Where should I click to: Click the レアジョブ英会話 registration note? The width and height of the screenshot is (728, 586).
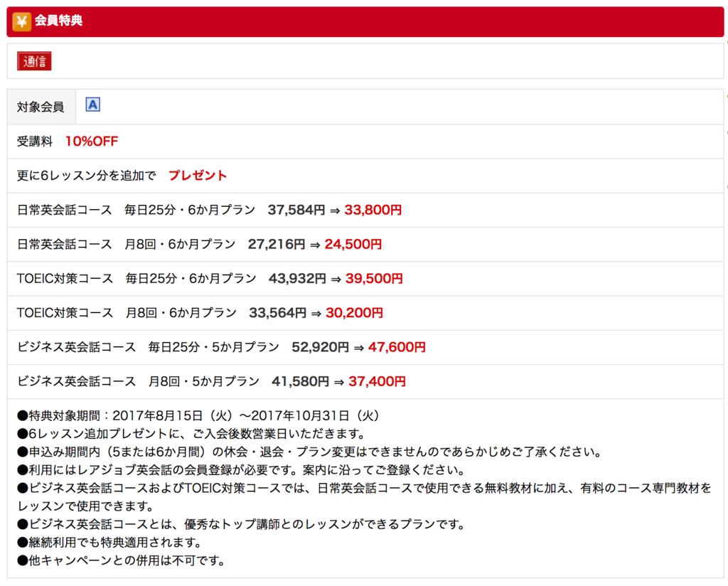pyautogui.click(x=242, y=470)
